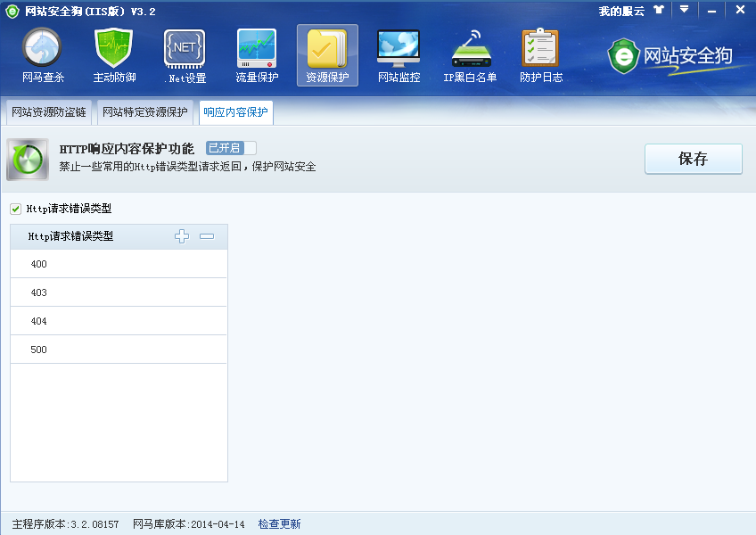Image resolution: width=756 pixels, height=535 pixels.
Task: Uncheck the Http请求错误类型 checkbox
Action: pyautogui.click(x=15, y=209)
